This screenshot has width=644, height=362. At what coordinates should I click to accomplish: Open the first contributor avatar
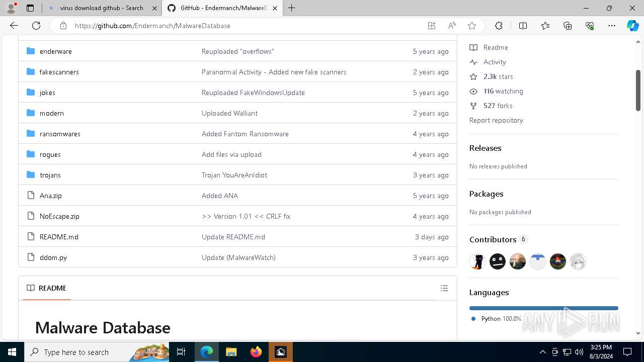tap(477, 261)
